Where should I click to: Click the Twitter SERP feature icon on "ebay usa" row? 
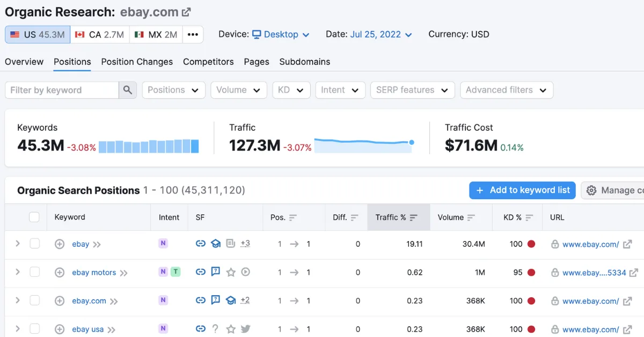pos(246,329)
